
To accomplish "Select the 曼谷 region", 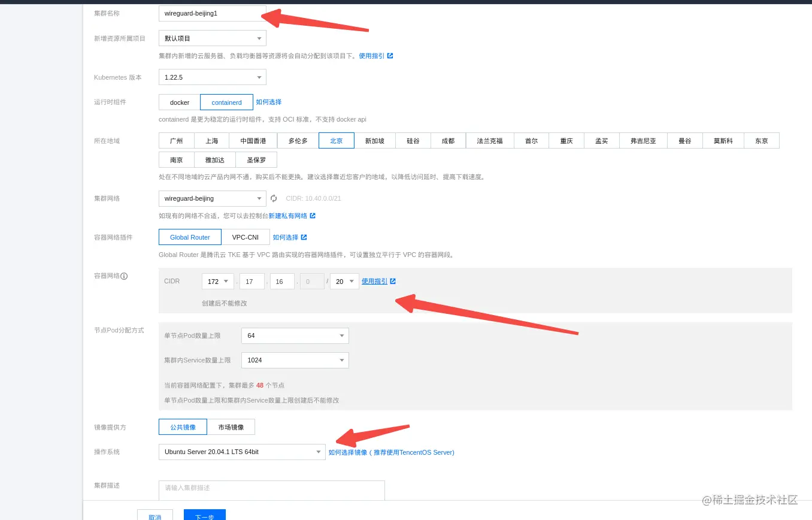I will (685, 141).
